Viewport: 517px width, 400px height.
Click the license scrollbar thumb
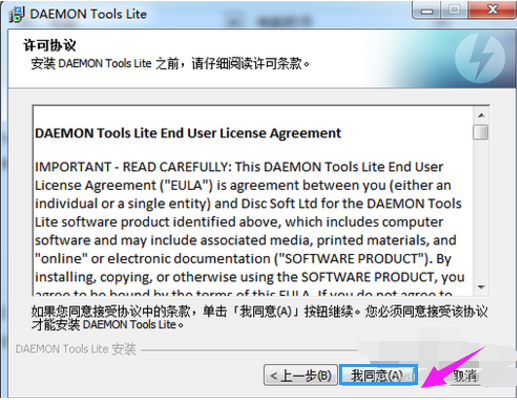[x=481, y=132]
